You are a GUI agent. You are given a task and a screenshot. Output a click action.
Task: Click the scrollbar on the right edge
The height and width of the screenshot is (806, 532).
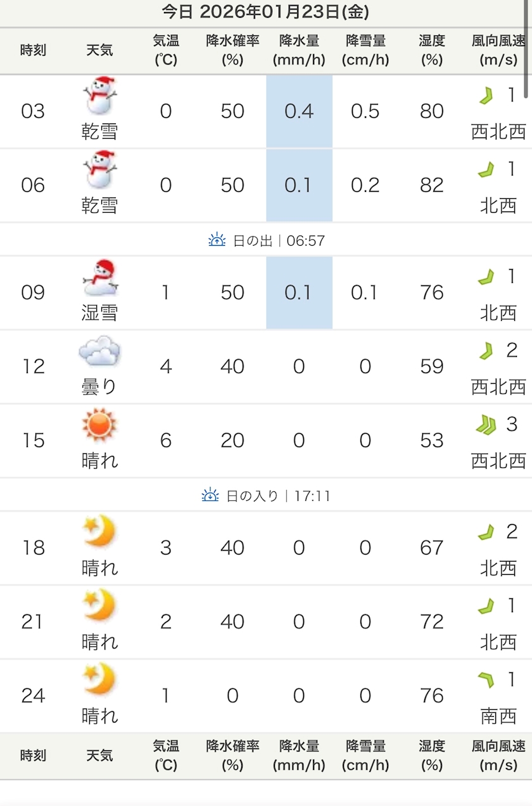[527, 51]
